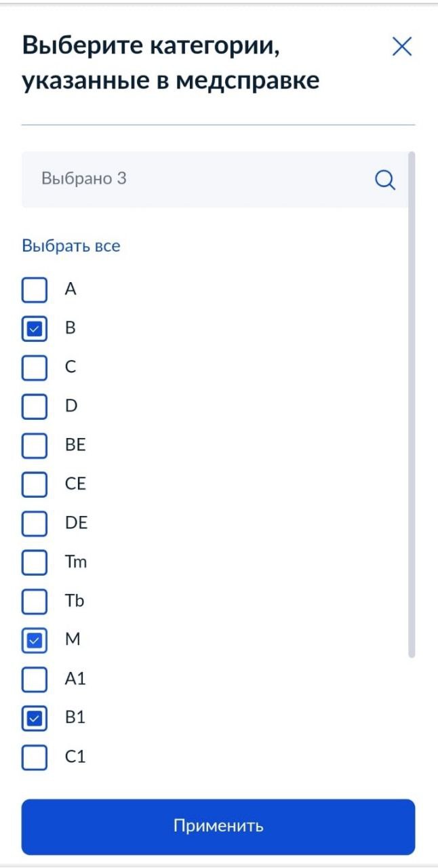Check the CE category box

click(x=35, y=486)
